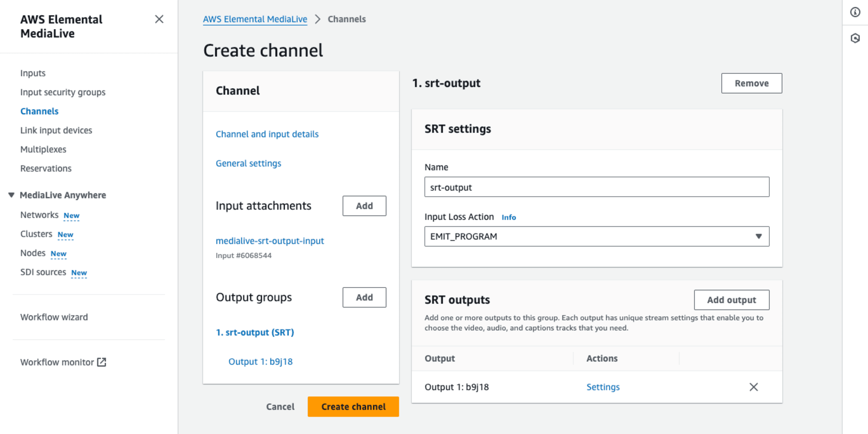Open SDI sources page
The width and height of the screenshot is (868, 434).
(43, 272)
